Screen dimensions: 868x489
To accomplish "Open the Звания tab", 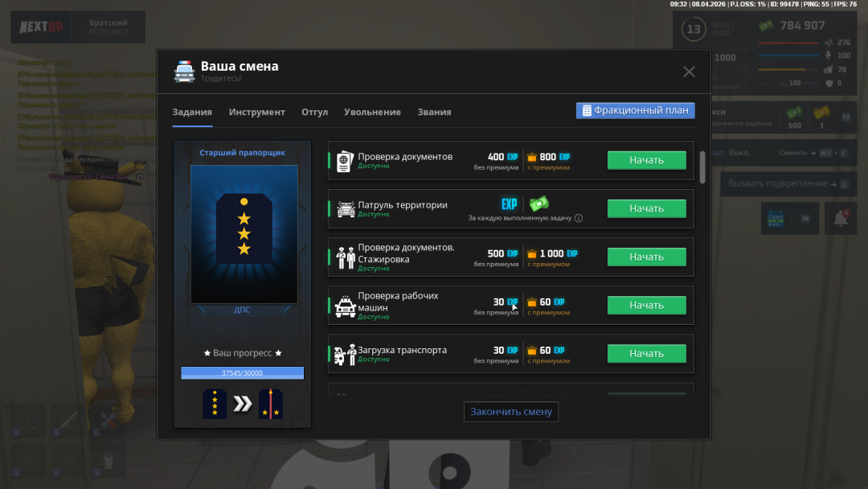I will pyautogui.click(x=434, y=112).
